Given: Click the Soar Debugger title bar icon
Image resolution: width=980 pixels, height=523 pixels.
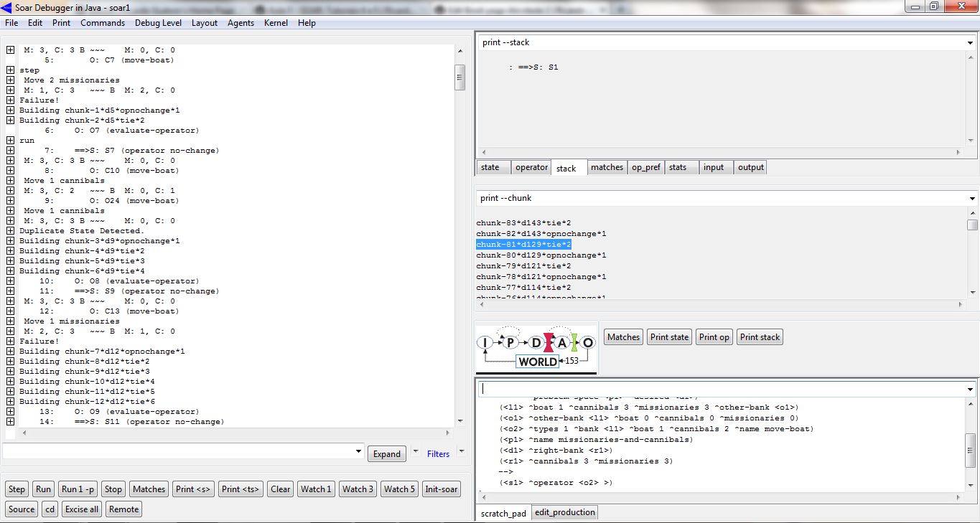Looking at the screenshot, I should pyautogui.click(x=7, y=7).
